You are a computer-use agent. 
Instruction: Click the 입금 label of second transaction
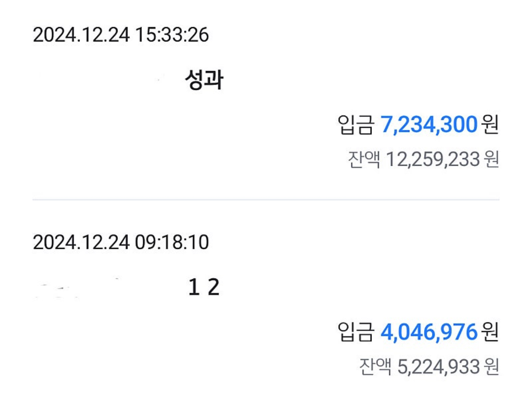click(x=356, y=332)
